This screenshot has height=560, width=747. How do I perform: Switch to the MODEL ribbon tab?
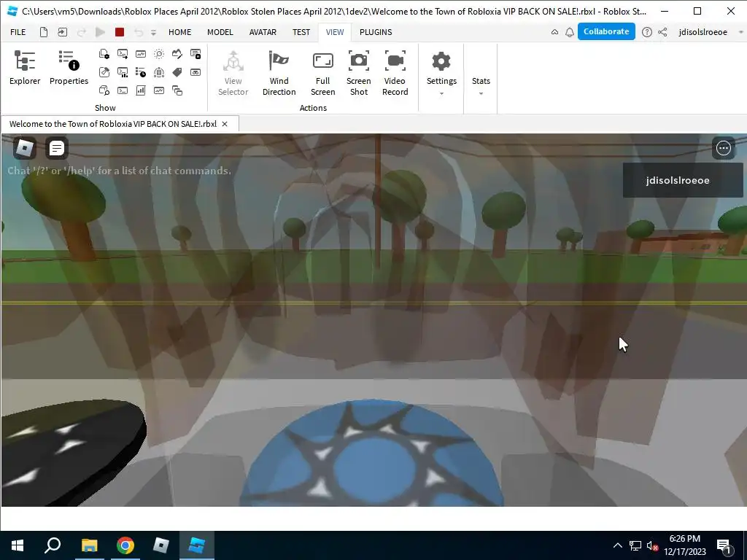(220, 32)
